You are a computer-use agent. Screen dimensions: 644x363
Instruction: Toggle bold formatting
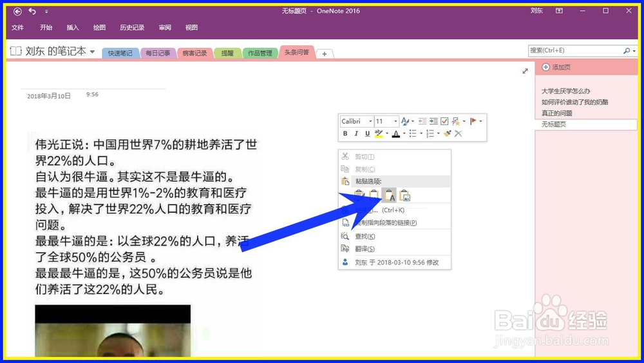(345, 133)
